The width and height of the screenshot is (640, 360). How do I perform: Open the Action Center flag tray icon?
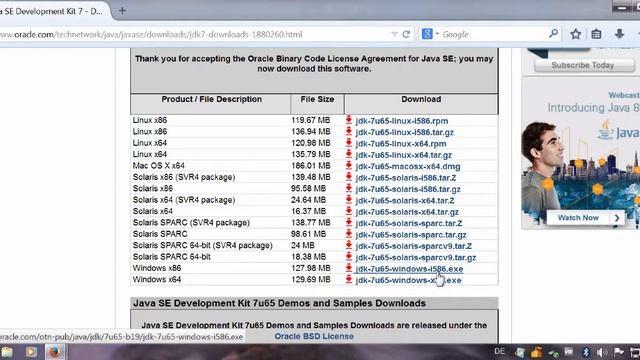pos(618,352)
